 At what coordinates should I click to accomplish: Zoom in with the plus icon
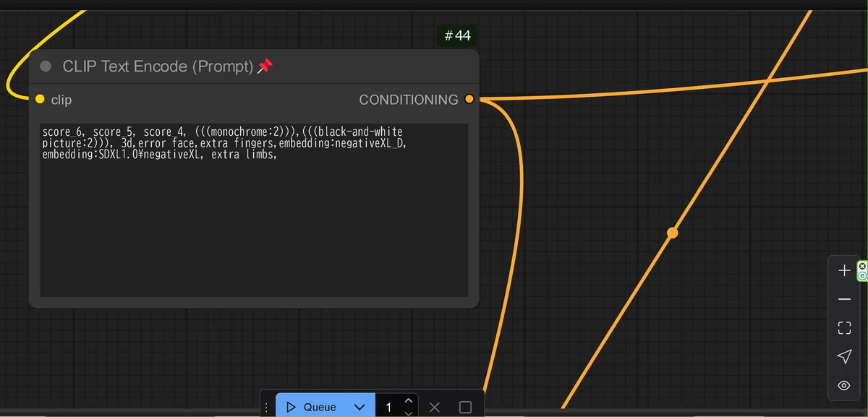[844, 270]
